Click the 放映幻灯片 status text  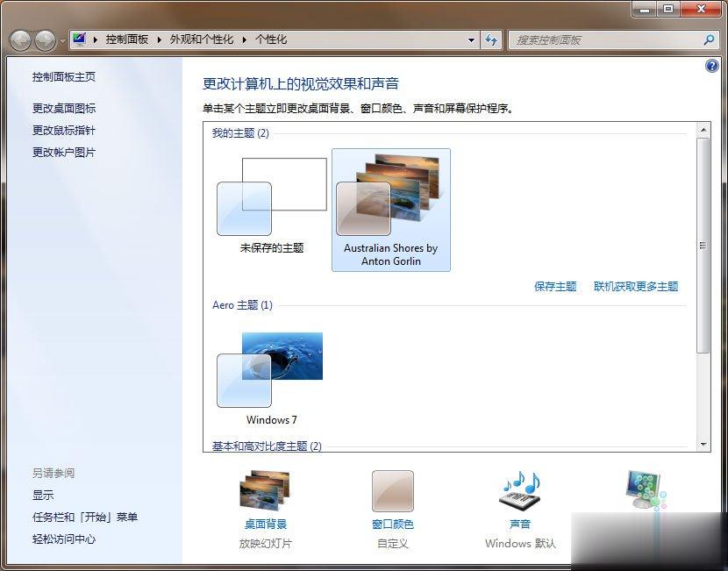pos(266,543)
